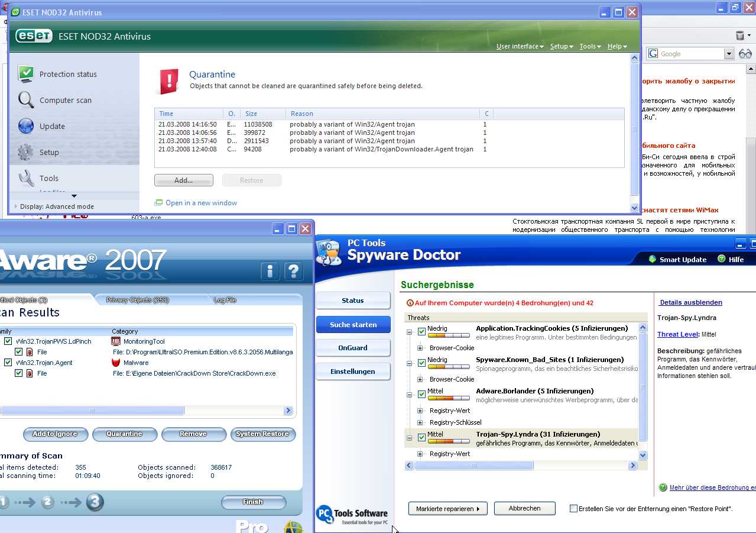Open the Tools wrench in ESET sidebar
The width and height of the screenshot is (756, 533).
(x=26, y=177)
